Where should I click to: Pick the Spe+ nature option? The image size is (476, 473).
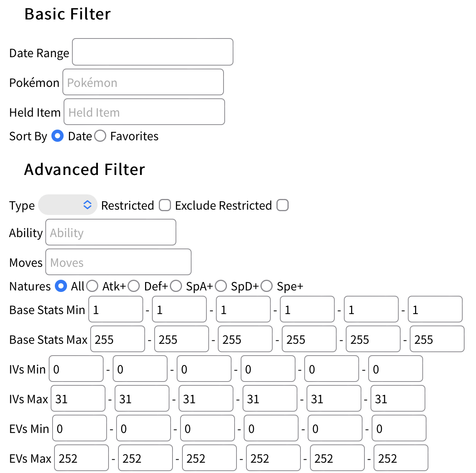[x=267, y=286]
